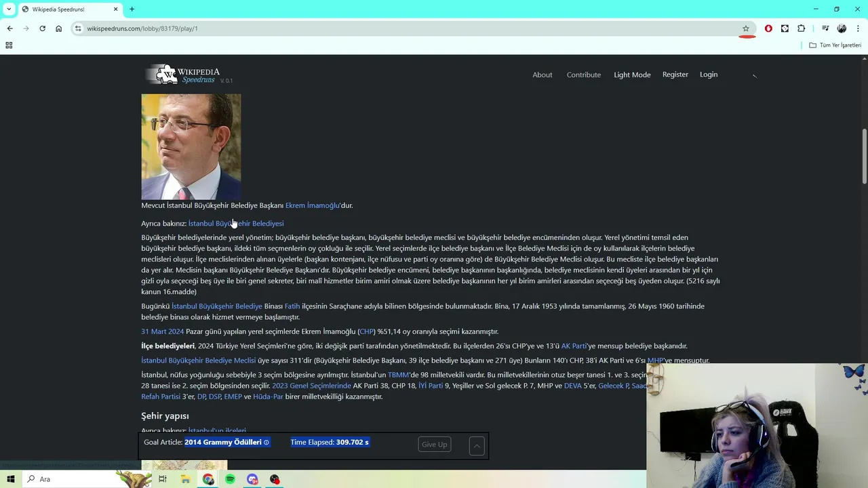Screen dimensions: 868x488
Task: Collapse the goal bar with up chevron
Action: tap(477, 445)
